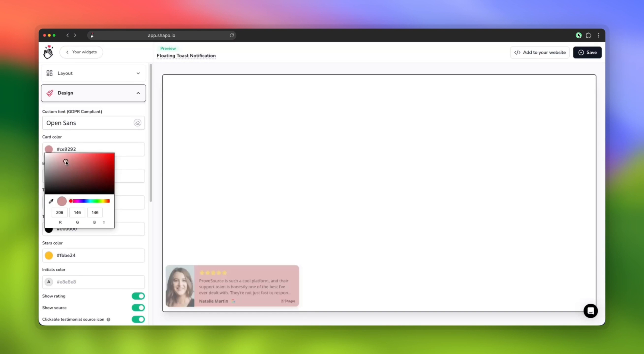The height and width of the screenshot is (354, 644).
Task: Disable the Show rating toggle
Action: click(x=138, y=296)
